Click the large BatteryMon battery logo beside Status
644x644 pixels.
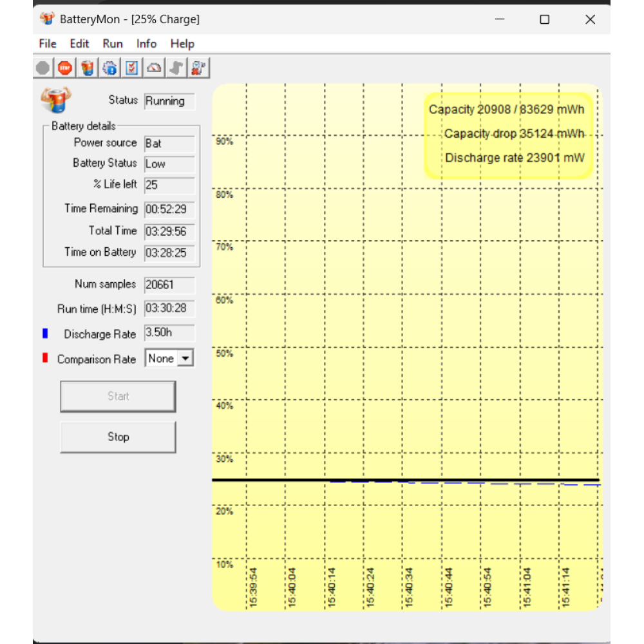tap(56, 99)
